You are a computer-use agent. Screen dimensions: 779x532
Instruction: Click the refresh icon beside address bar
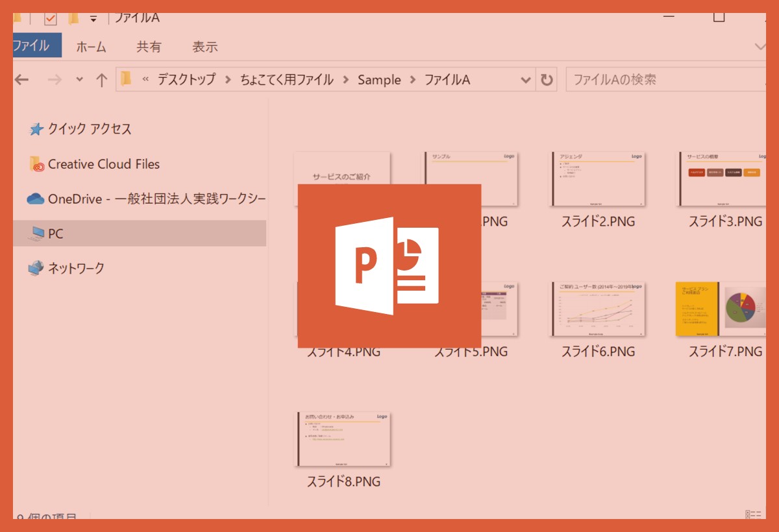click(547, 80)
